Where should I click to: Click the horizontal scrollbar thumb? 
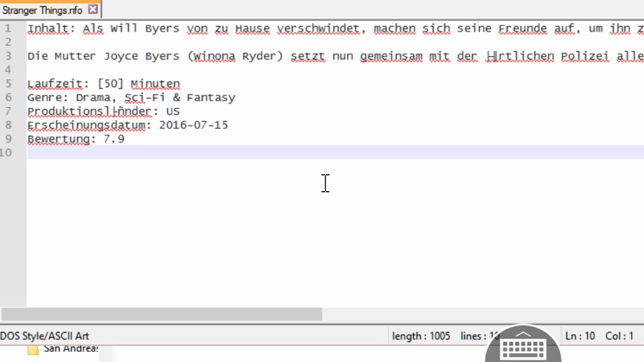[162, 314]
